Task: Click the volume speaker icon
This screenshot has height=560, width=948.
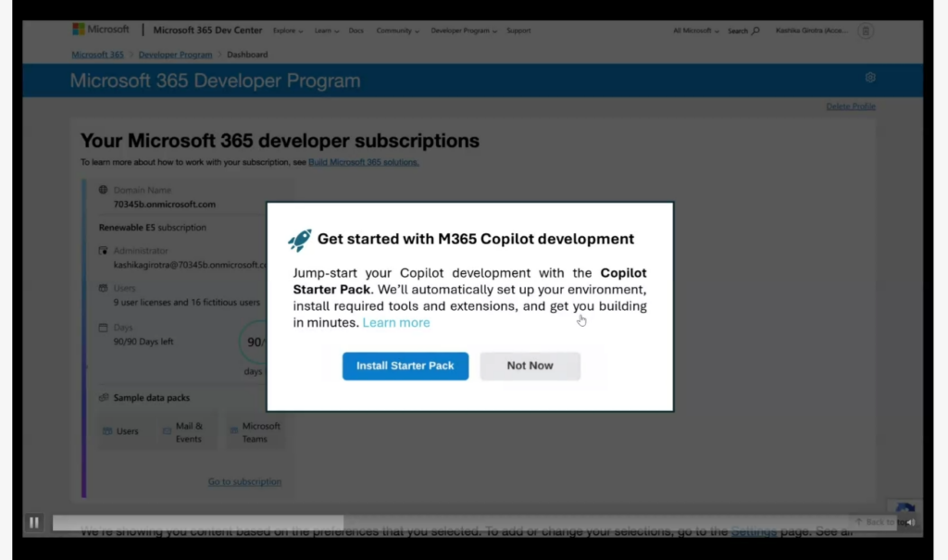Action: pyautogui.click(x=910, y=523)
